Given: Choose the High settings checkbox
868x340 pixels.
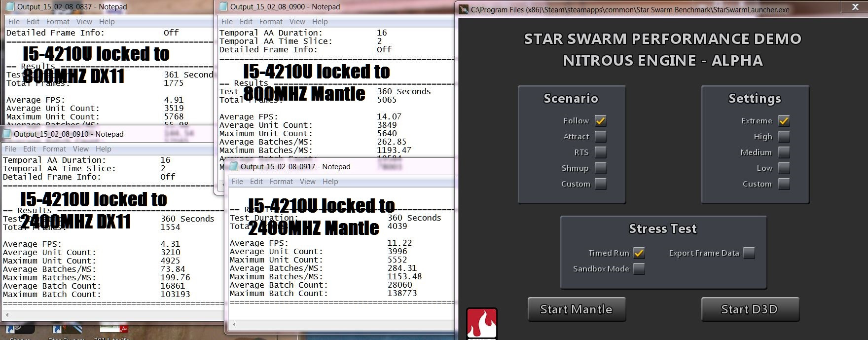Looking at the screenshot, I should [x=784, y=137].
